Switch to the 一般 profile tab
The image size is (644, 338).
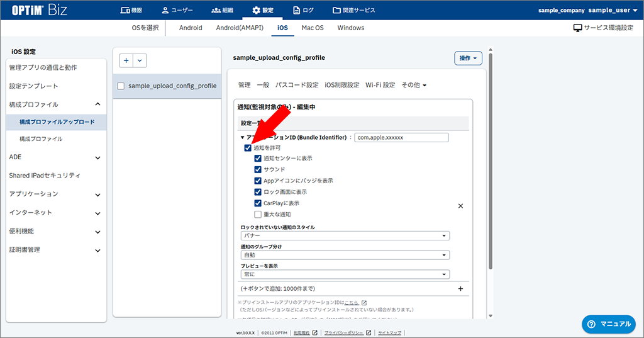coord(263,85)
